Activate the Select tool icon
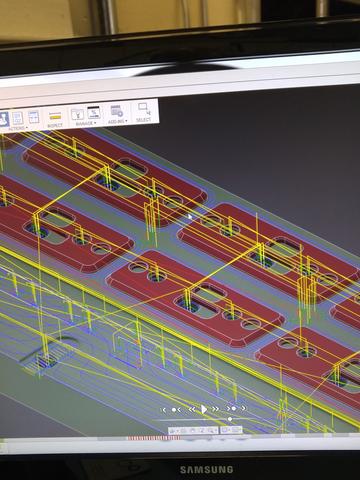The height and width of the screenshot is (480, 360). [x=144, y=109]
